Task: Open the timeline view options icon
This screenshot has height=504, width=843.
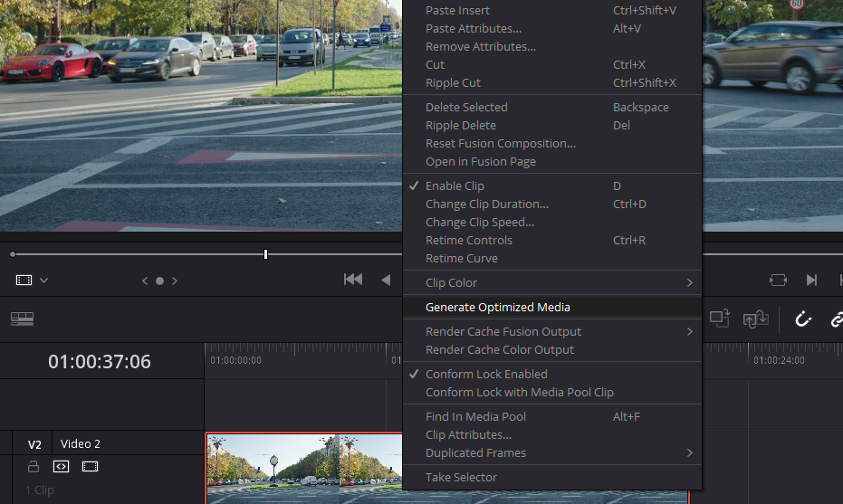Action: pyautogui.click(x=22, y=319)
